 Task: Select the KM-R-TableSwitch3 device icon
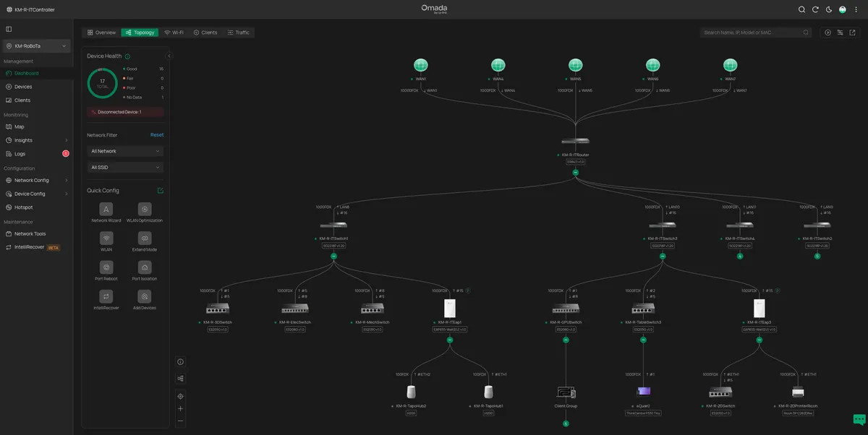click(642, 308)
